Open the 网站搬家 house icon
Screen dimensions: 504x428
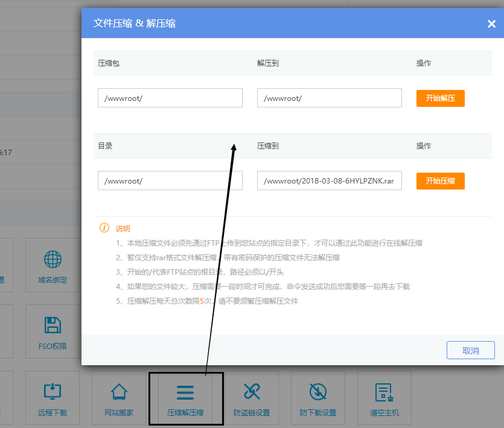pos(119,392)
